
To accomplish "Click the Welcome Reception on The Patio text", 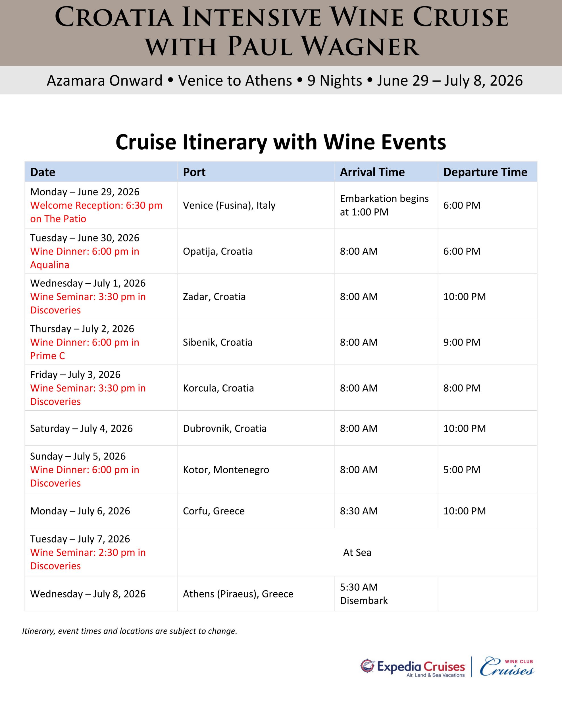I will coord(96,212).
